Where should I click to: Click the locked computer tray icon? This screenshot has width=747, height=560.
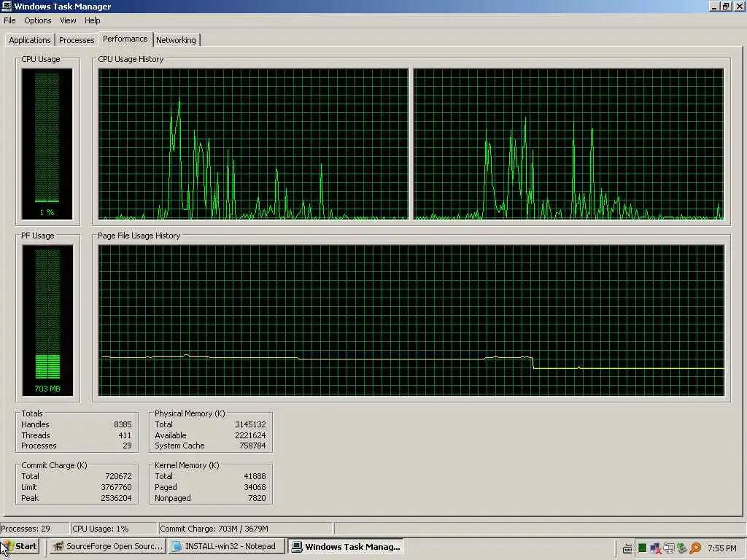[x=668, y=548]
